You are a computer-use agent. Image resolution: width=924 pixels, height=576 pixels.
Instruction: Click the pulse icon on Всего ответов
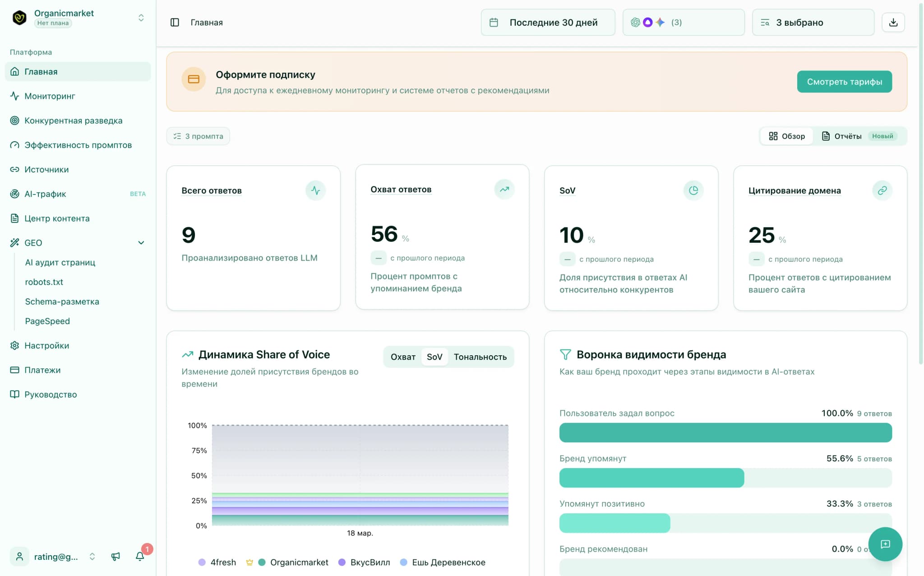coord(315,190)
